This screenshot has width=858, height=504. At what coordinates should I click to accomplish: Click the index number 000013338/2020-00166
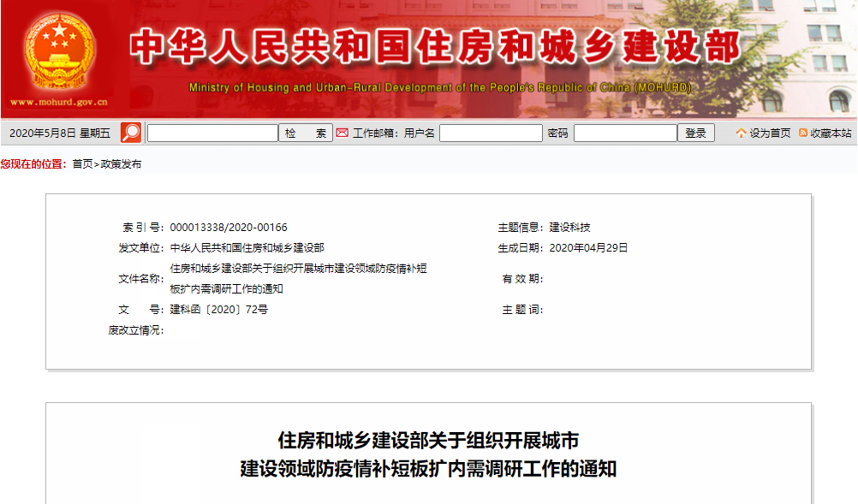pyautogui.click(x=229, y=228)
